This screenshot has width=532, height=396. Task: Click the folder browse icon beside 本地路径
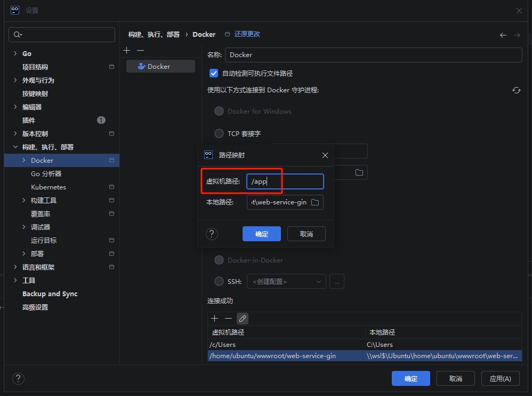pos(315,202)
